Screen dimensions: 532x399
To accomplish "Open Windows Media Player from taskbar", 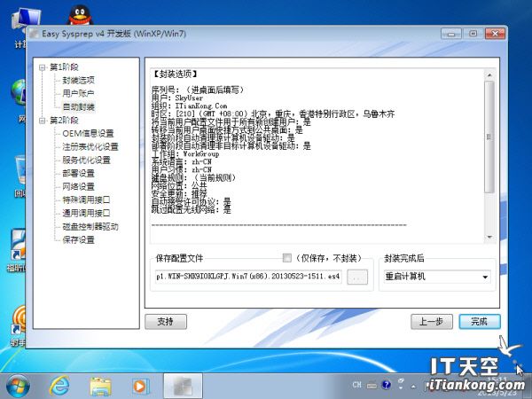I will (x=140, y=387).
